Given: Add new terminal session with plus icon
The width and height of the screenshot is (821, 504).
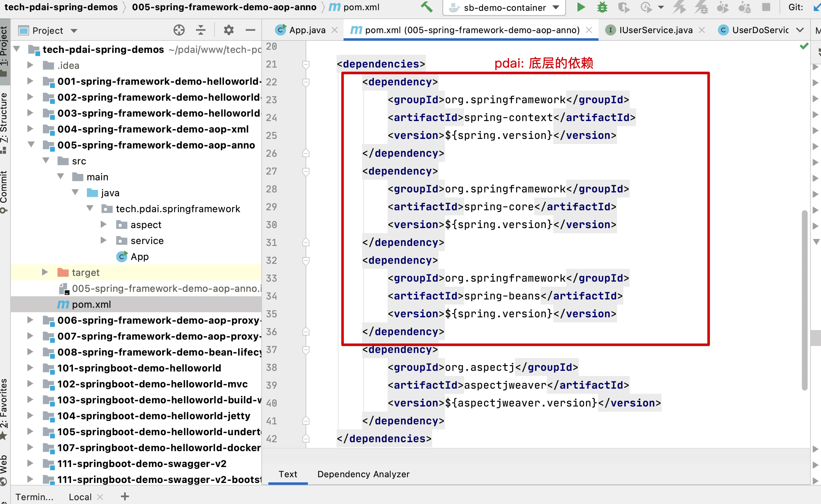Looking at the screenshot, I should 125,496.
